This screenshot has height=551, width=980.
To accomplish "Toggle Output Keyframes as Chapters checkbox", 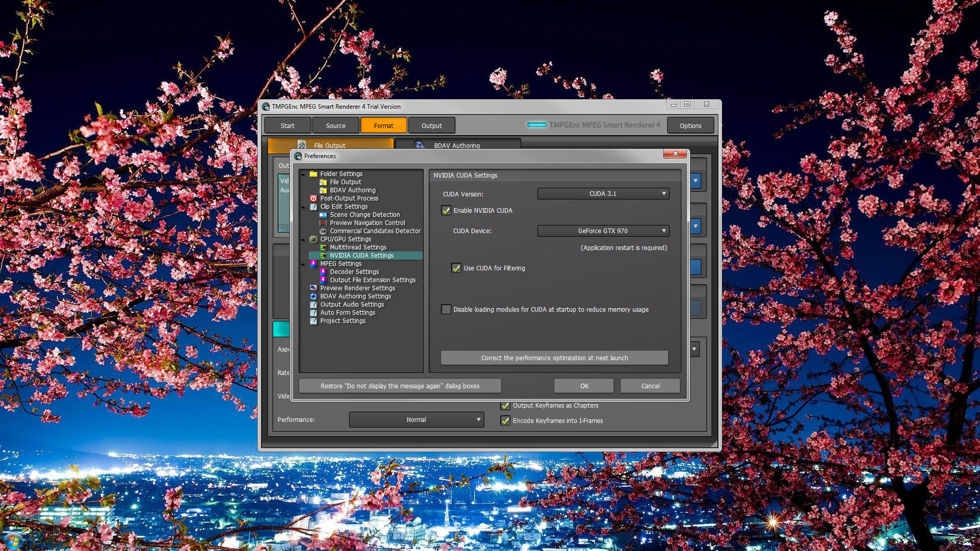I will (x=505, y=406).
